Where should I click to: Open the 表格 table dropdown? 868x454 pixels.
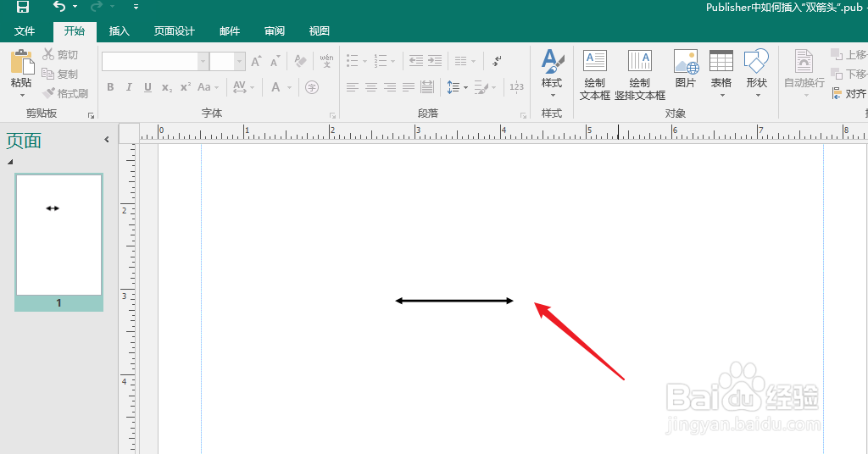(x=721, y=74)
